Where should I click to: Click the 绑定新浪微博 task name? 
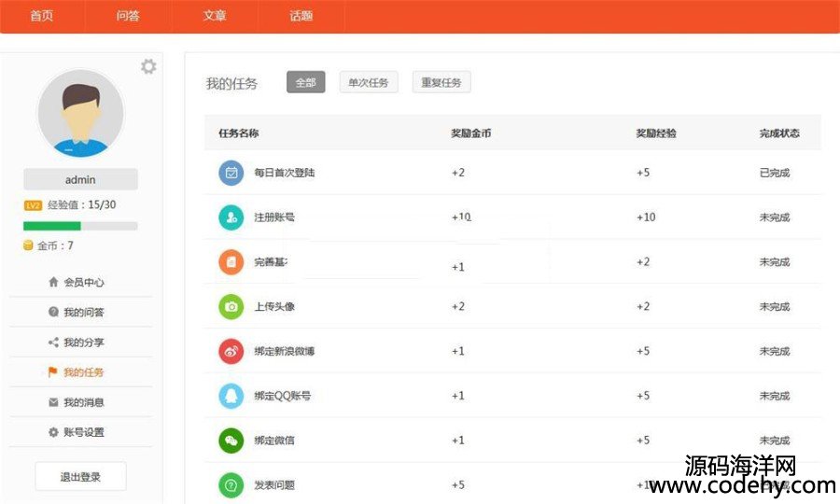pyautogui.click(x=285, y=351)
